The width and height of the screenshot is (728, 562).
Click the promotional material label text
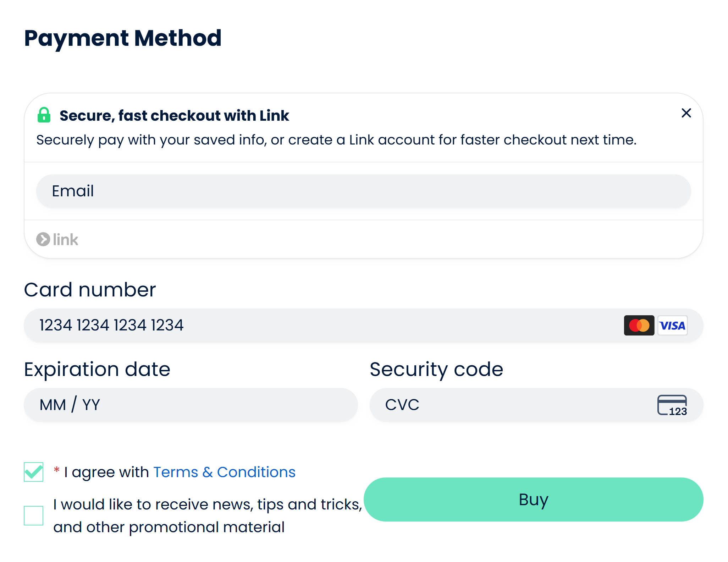tap(207, 515)
